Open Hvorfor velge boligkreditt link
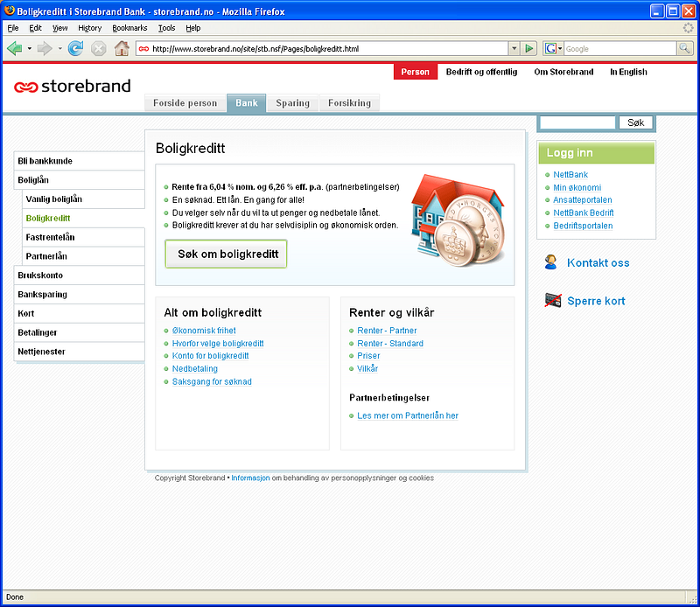 [218, 344]
